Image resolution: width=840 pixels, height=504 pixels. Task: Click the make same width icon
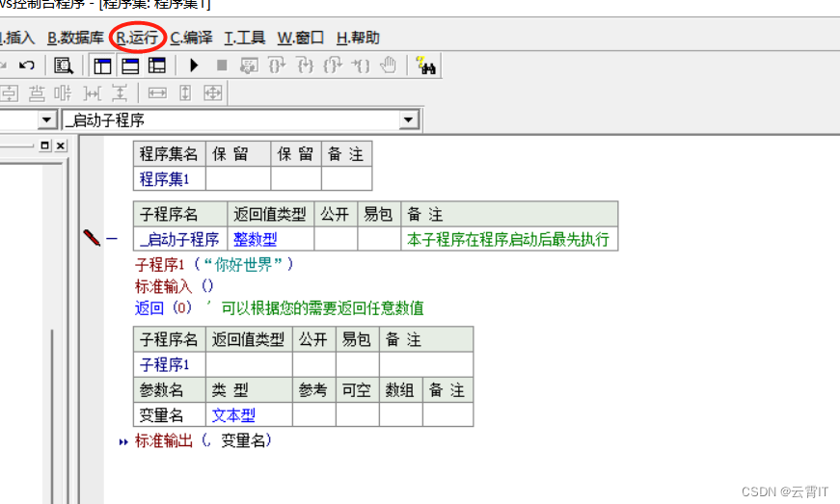click(157, 93)
